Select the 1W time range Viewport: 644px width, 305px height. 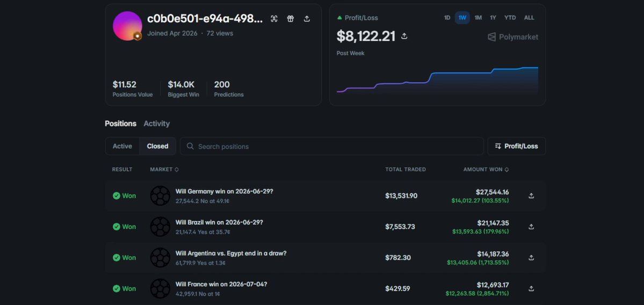pos(462,18)
